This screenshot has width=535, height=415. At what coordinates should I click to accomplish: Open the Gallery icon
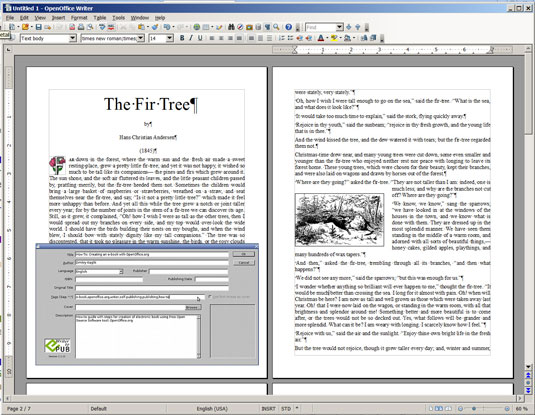point(249,27)
